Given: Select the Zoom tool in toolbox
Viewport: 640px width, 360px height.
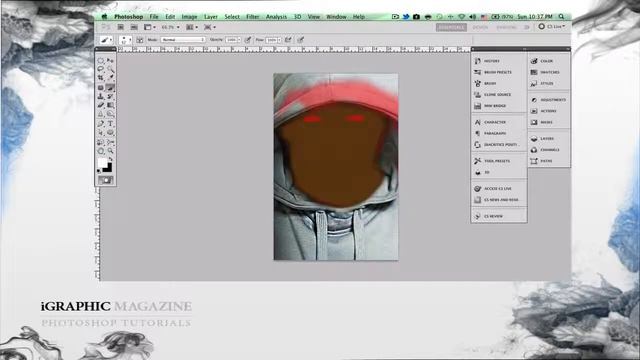Looking at the screenshot, I should (x=110, y=151).
